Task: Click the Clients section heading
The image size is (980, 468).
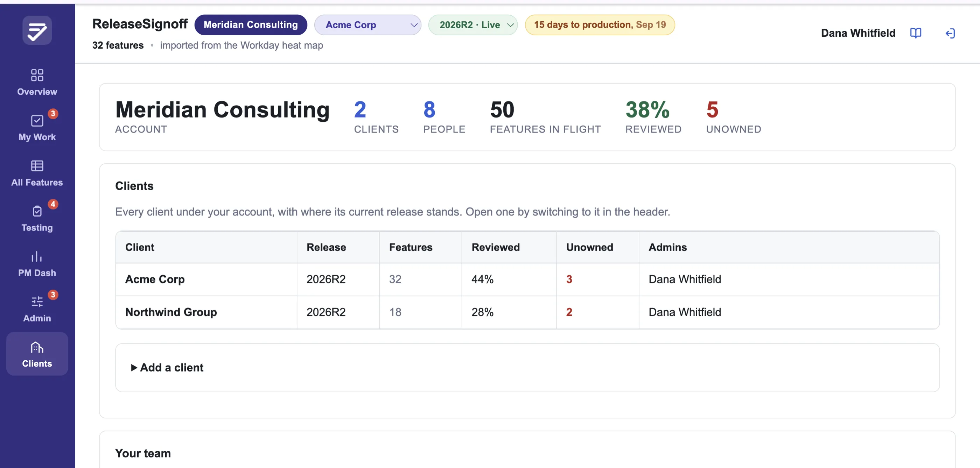Action: click(x=134, y=186)
